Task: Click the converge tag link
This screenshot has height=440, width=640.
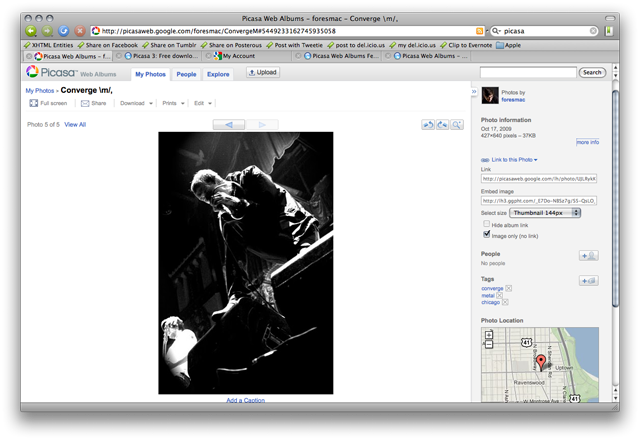Action: tap(492, 288)
